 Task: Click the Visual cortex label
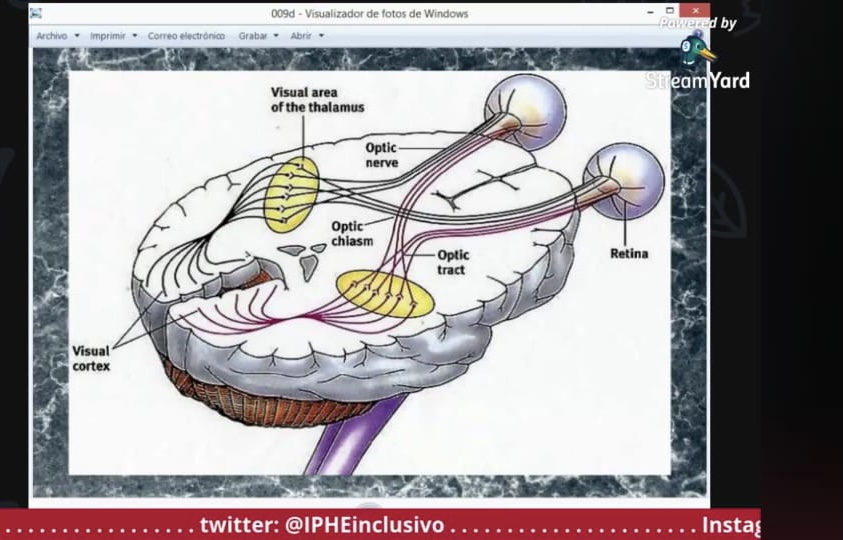click(91, 358)
